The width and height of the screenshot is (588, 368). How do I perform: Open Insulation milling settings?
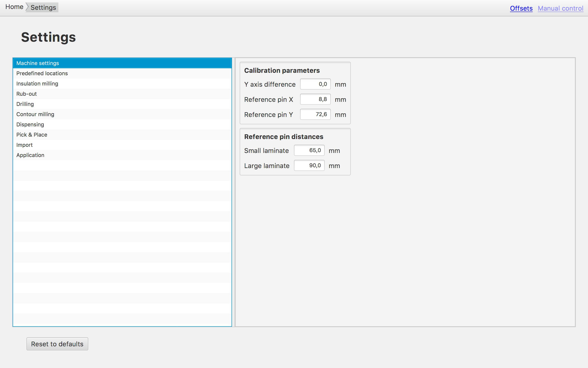[122, 83]
